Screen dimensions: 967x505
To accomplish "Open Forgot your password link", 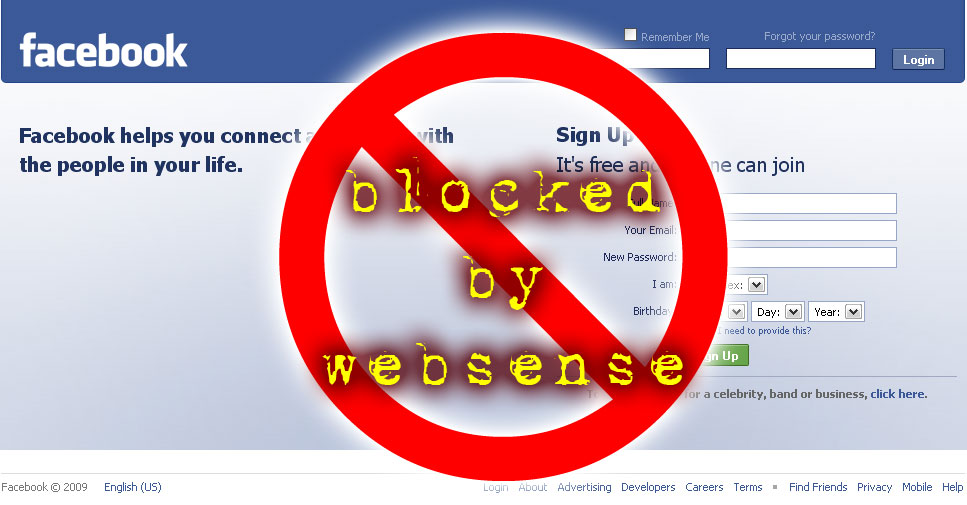I will (819, 36).
